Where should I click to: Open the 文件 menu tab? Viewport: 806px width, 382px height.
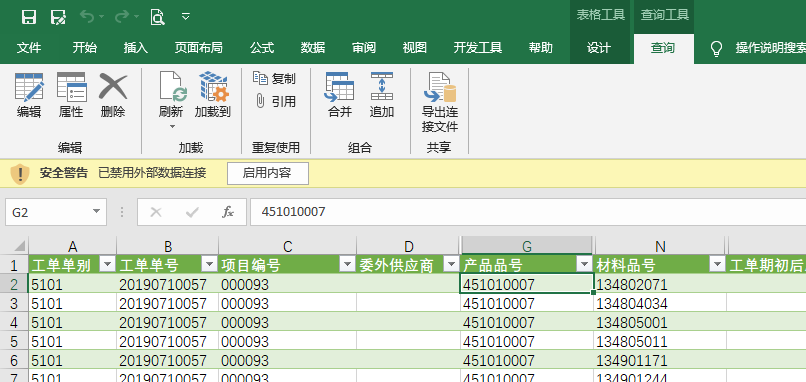(x=29, y=48)
